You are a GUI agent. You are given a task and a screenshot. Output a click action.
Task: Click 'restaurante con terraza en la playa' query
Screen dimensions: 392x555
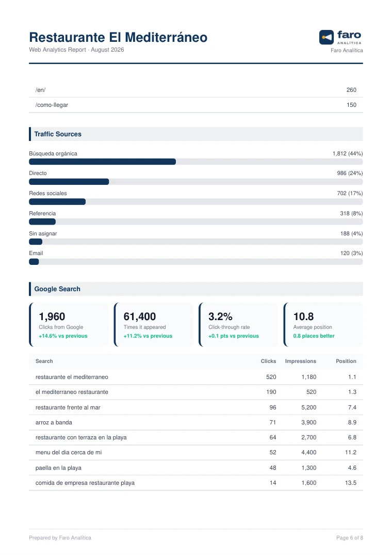(81, 437)
